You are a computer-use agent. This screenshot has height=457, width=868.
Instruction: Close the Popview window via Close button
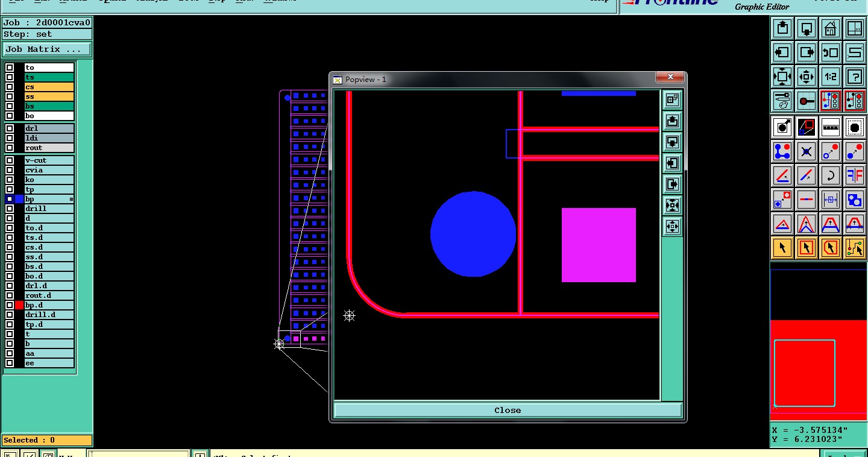tap(508, 410)
